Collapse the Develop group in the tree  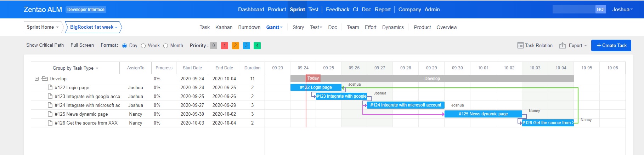coord(36,79)
